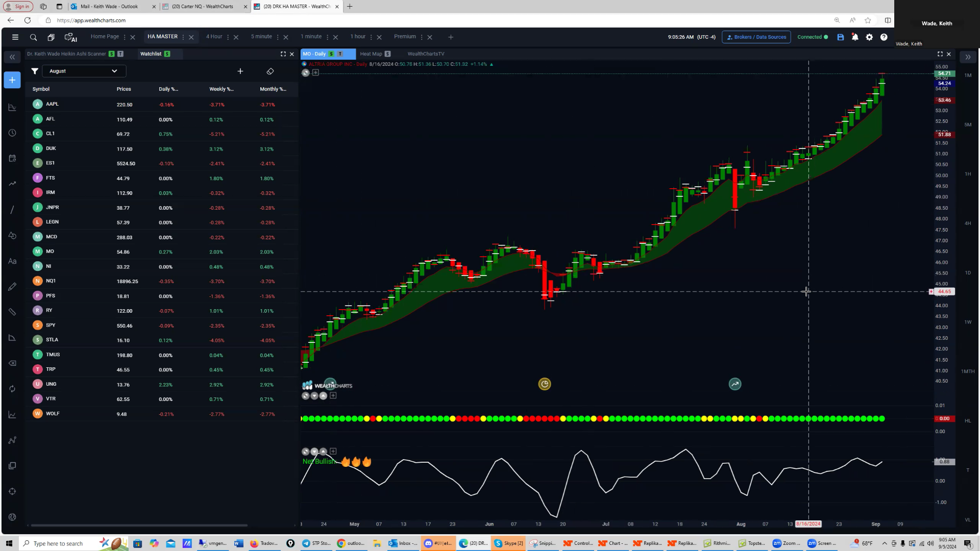
Task: Select the trend line tool in sidebar
Action: coord(12,210)
